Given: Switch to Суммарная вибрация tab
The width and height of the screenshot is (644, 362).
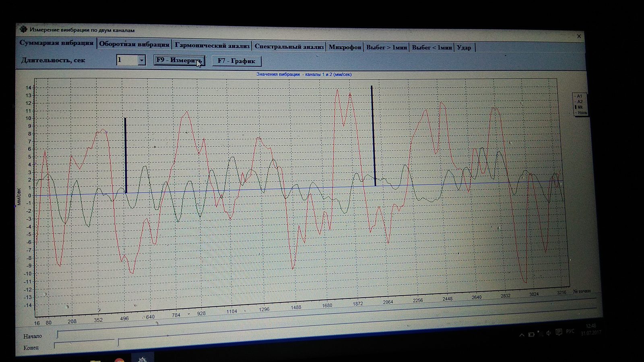Looking at the screenshot, I should [x=56, y=43].
